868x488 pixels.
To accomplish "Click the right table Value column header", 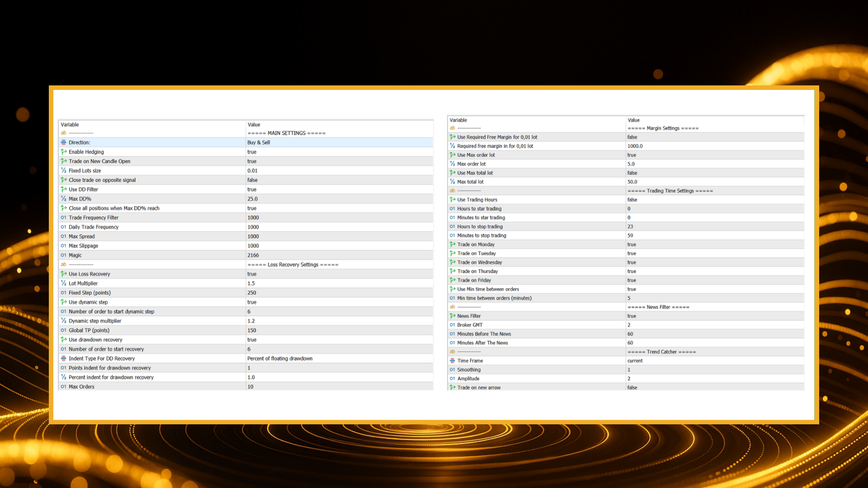I will tap(633, 120).
